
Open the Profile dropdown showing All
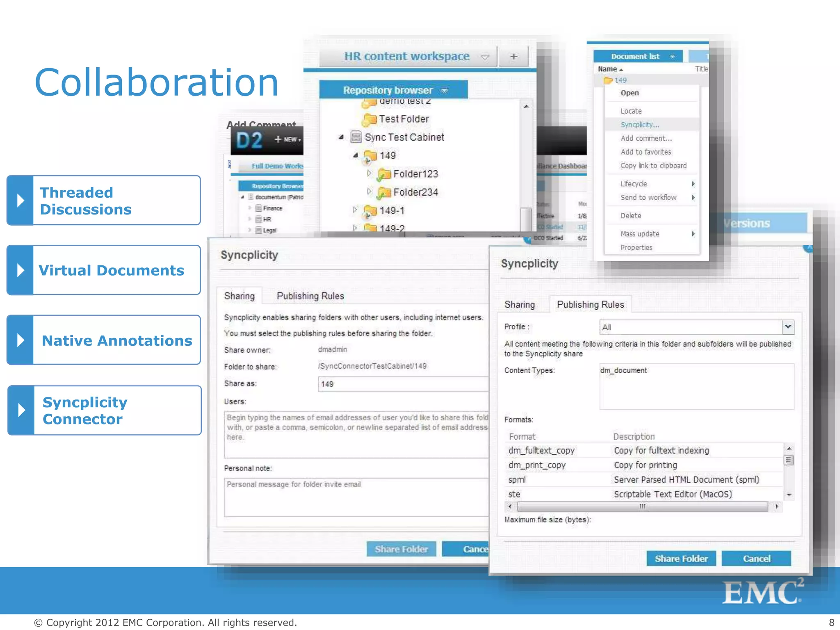[787, 327]
